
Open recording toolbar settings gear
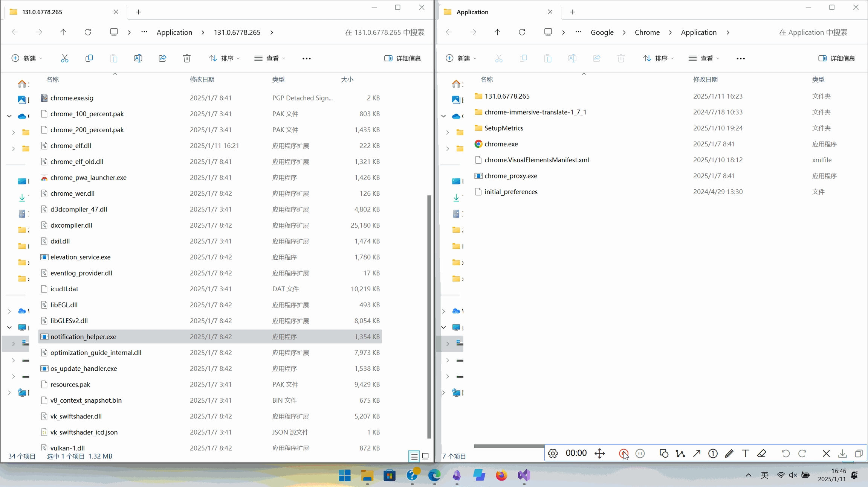coord(553,454)
